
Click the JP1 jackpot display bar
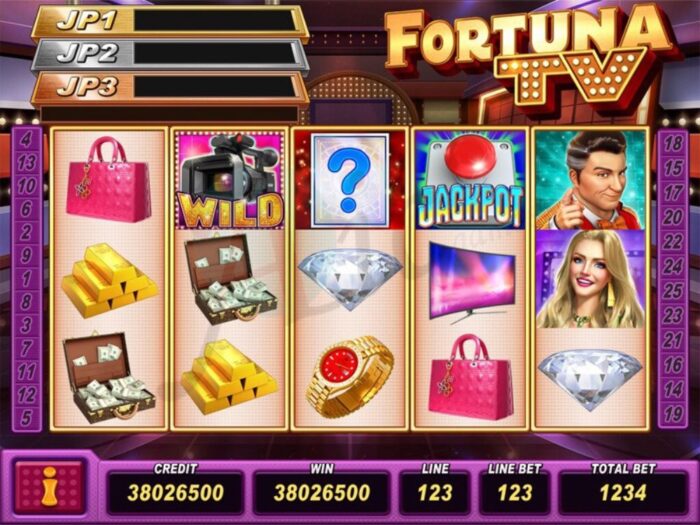coord(170,21)
